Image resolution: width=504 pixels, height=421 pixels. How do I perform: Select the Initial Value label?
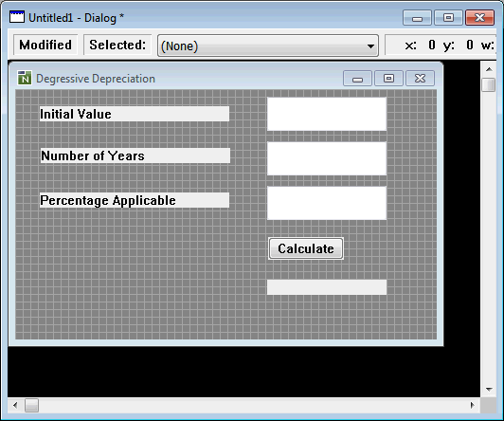click(134, 114)
